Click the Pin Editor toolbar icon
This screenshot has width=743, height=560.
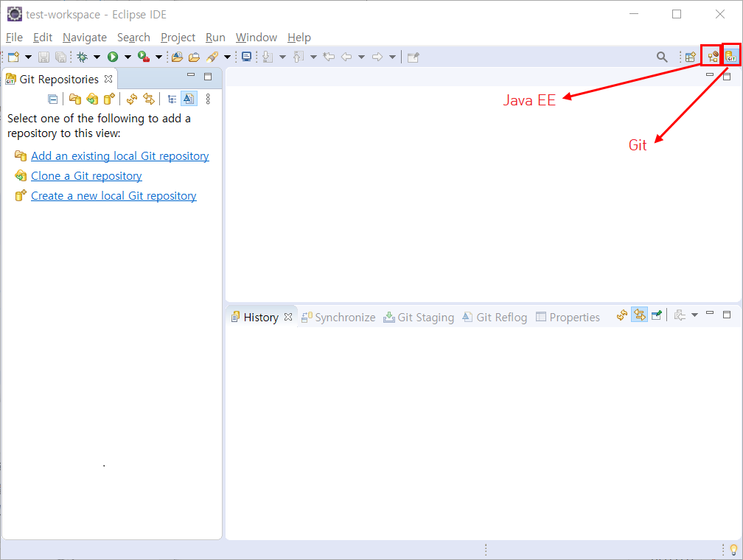414,57
